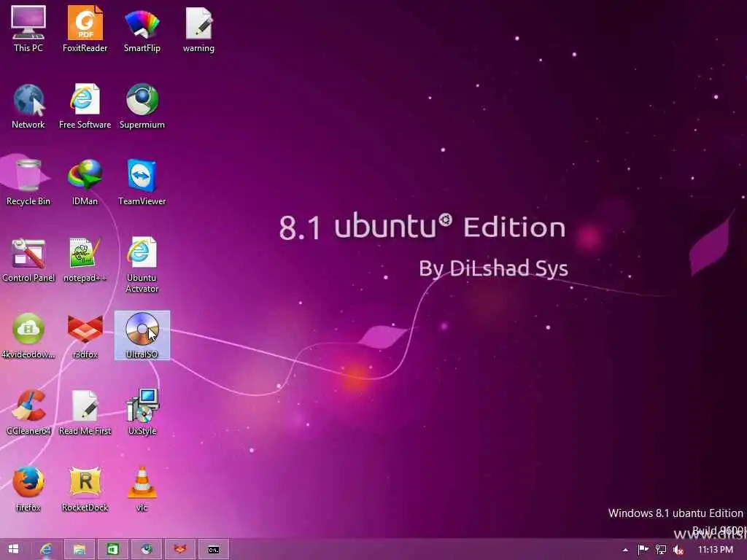
Task: Select the UxStyle installer icon
Action: pos(142,413)
